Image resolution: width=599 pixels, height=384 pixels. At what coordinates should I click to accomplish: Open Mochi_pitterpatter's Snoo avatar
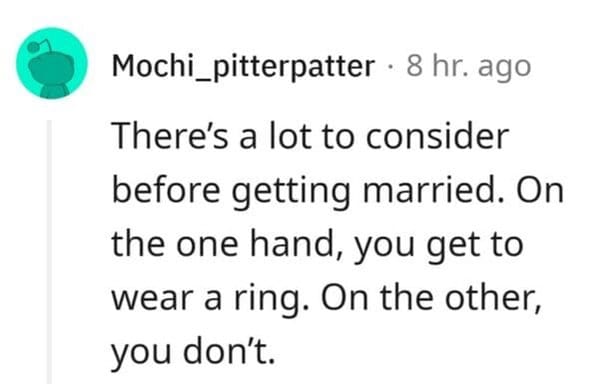[52, 63]
